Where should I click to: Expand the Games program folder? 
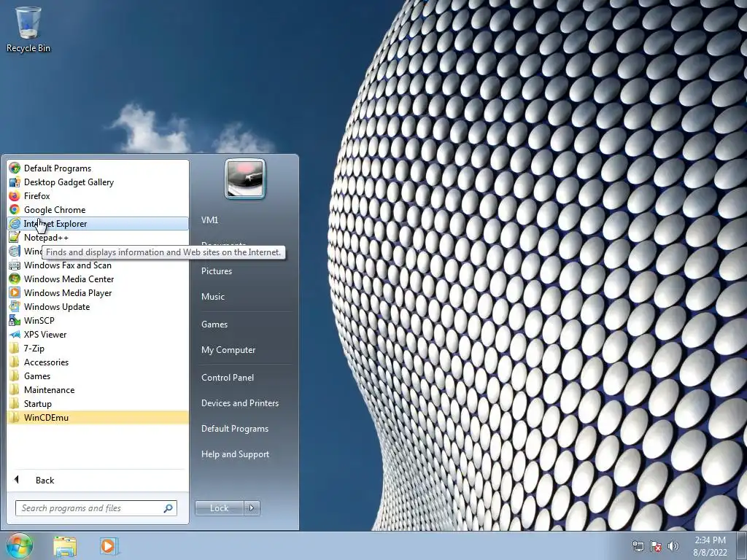point(98,376)
